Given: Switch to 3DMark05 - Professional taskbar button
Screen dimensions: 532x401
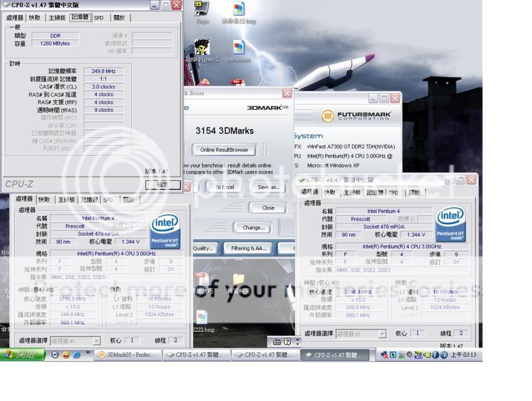Looking at the screenshot, I should click(x=128, y=355).
